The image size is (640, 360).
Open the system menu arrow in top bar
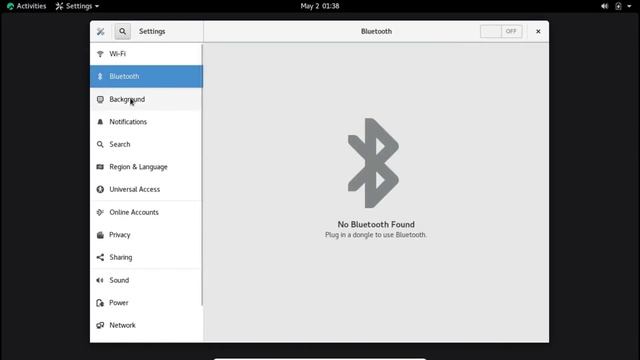point(629,6)
